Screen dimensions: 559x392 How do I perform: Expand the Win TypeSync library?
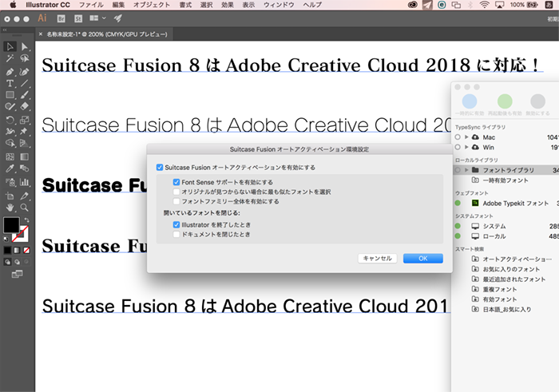[x=466, y=147]
